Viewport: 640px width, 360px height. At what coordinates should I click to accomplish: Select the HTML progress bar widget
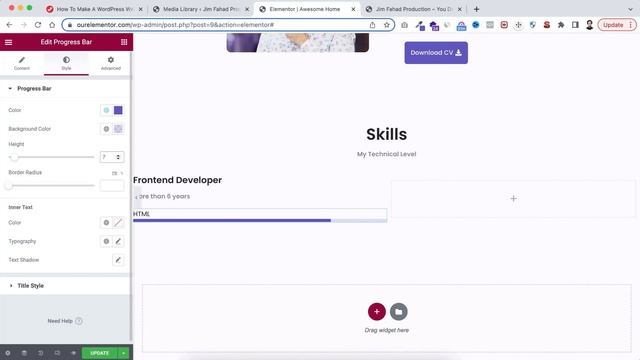point(260,216)
